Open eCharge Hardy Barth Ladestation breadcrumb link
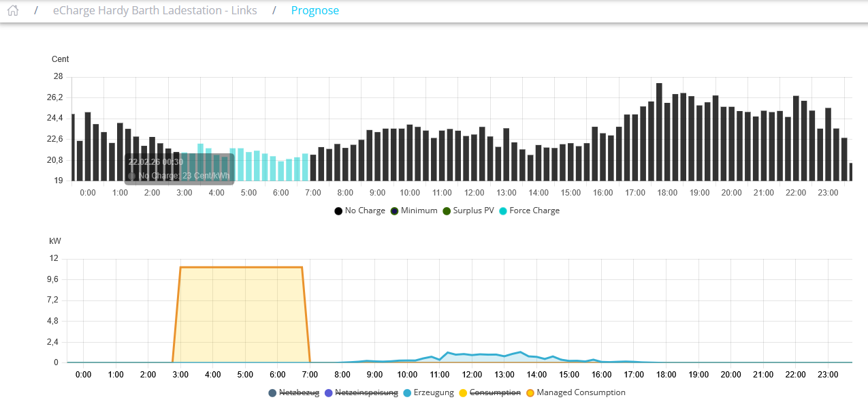Screen dimensions: 868x404 [156, 10]
